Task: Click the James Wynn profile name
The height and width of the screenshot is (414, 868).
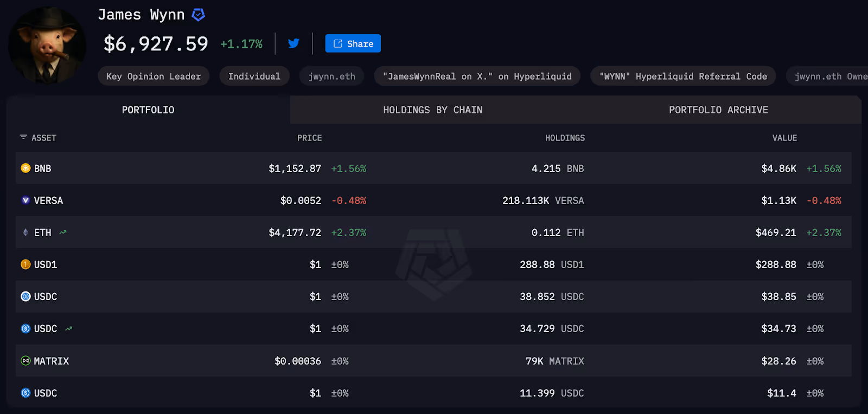Action: click(x=141, y=15)
